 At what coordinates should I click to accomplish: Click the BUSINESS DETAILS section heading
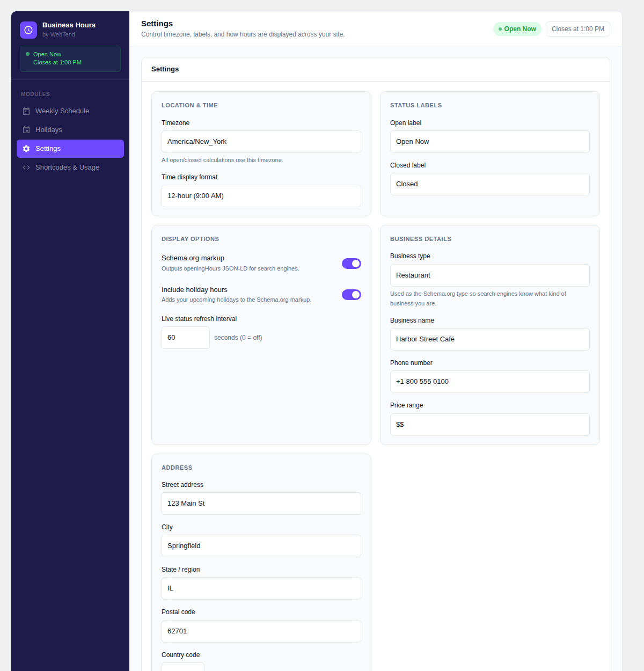tap(421, 239)
